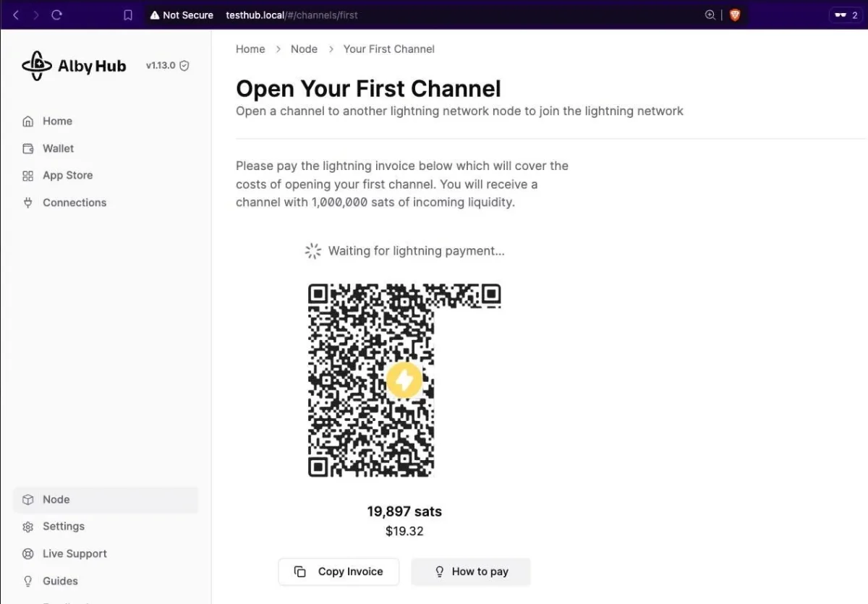Click the lightning invoice QR code

404,380
